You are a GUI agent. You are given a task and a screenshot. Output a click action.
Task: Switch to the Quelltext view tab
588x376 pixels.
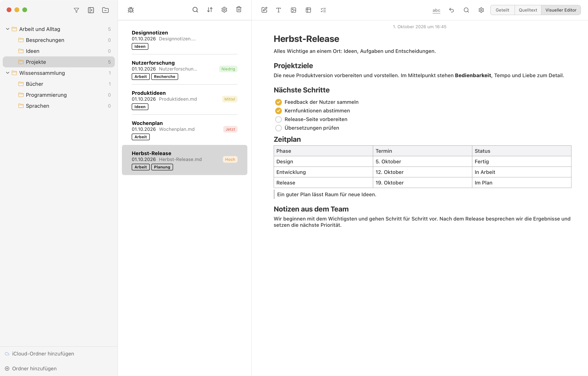point(528,10)
